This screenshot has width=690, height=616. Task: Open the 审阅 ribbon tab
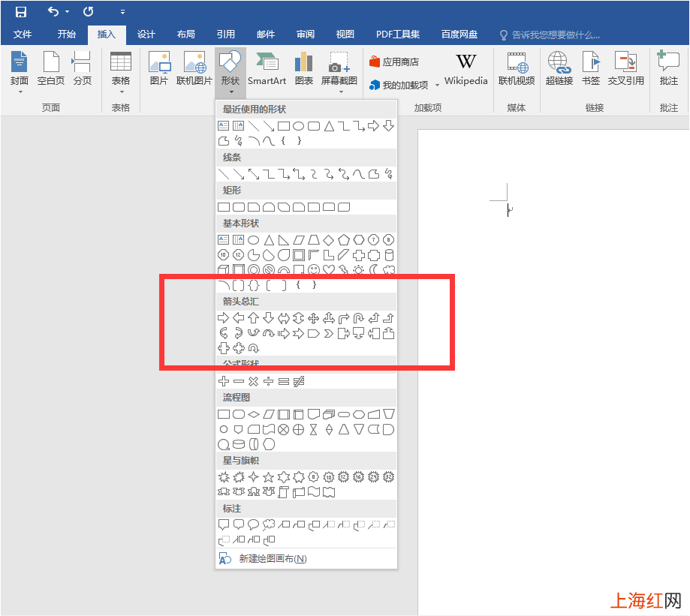pos(306,35)
